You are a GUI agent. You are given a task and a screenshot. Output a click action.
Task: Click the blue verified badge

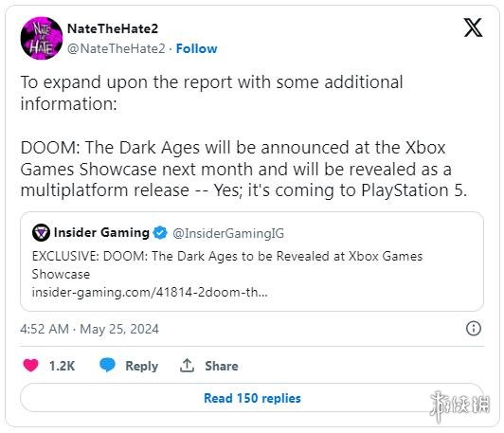click(160, 233)
